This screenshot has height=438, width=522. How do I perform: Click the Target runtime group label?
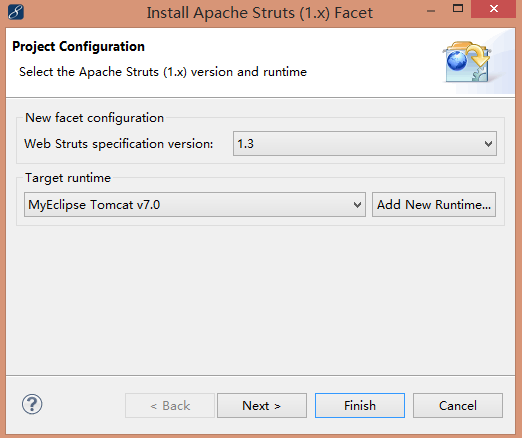68,178
